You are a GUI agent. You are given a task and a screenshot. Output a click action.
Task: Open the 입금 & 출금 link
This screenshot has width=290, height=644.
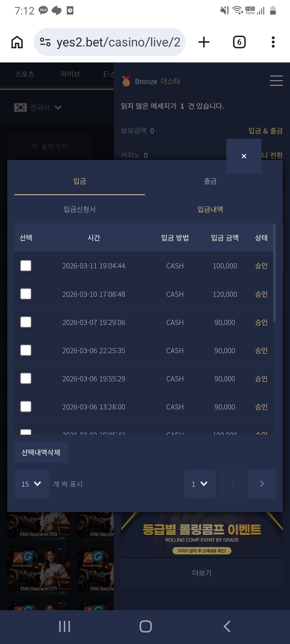(x=265, y=131)
